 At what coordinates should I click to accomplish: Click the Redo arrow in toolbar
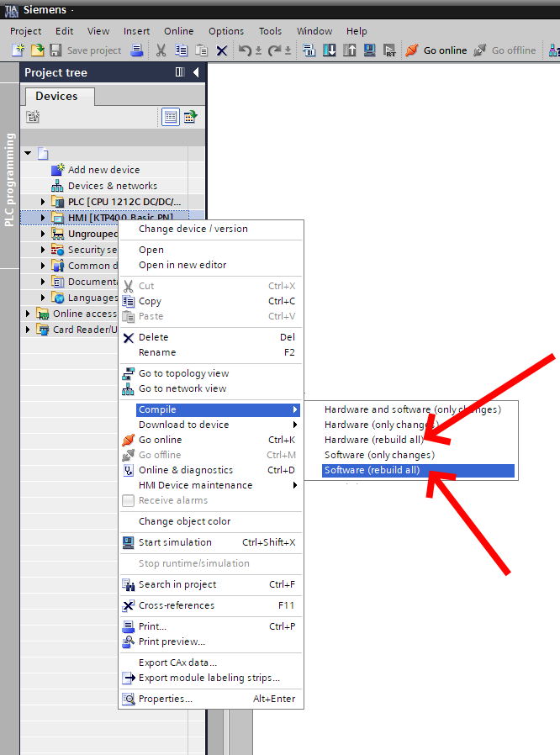pos(274,50)
